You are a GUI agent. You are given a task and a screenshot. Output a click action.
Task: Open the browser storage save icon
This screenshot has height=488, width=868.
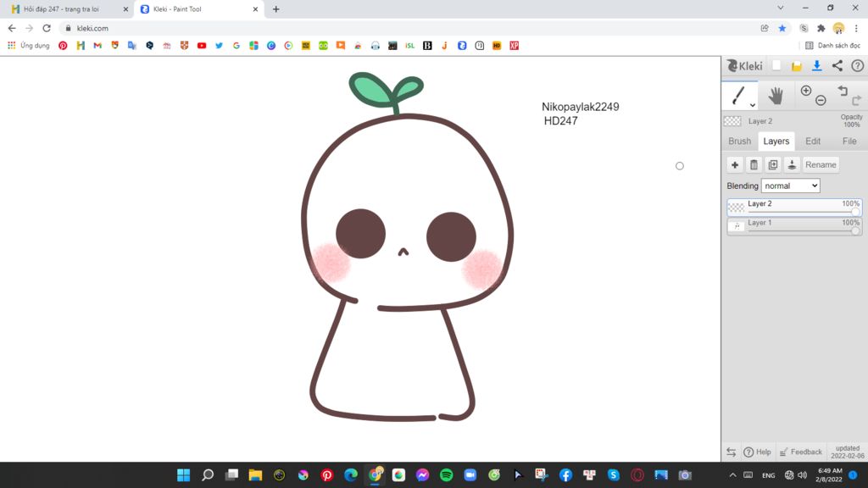click(797, 66)
